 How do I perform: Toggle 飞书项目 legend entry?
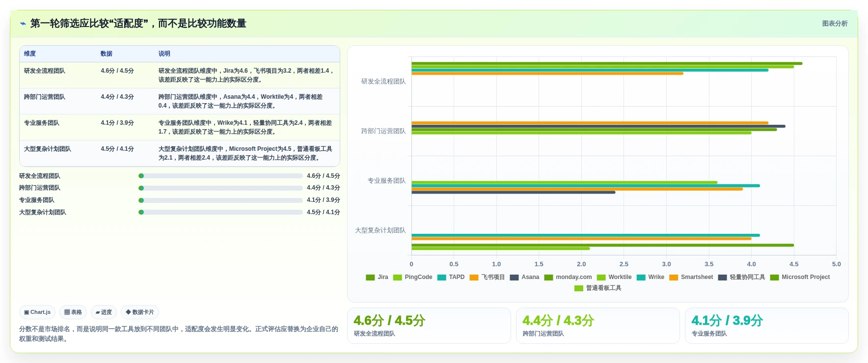coord(487,277)
